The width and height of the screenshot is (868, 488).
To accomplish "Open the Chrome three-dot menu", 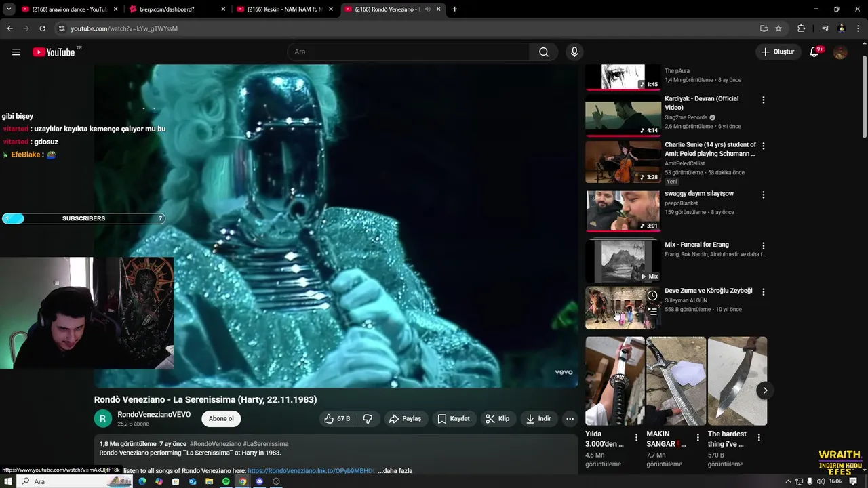I will pyautogui.click(x=859, y=28).
